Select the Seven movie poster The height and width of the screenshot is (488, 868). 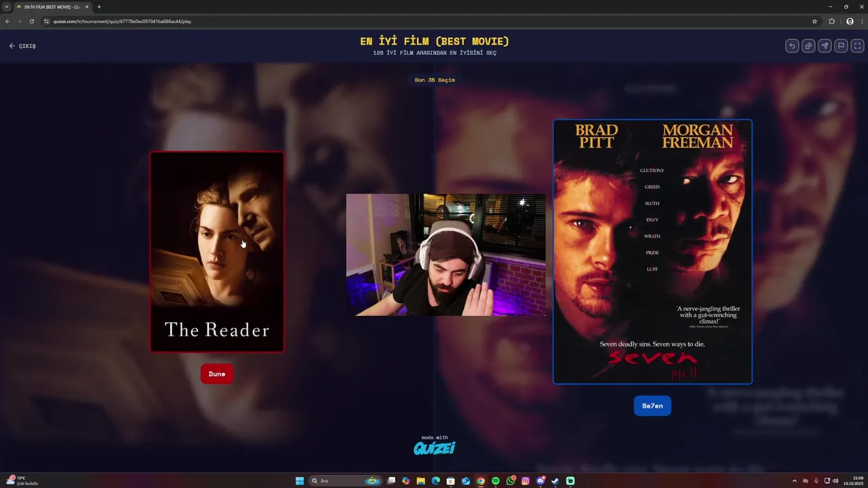click(652, 251)
